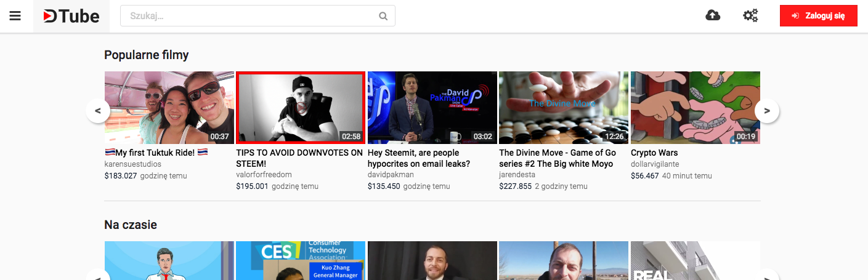
Task: Click the 40 minut temu timestamp
Action: (687, 176)
